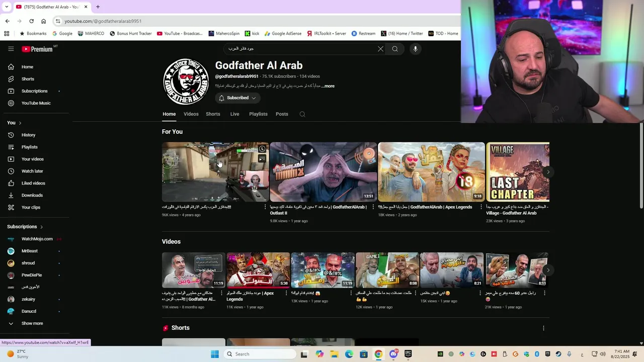
Task: Open File Explorer from the taskbar
Action: pyautogui.click(x=335, y=354)
